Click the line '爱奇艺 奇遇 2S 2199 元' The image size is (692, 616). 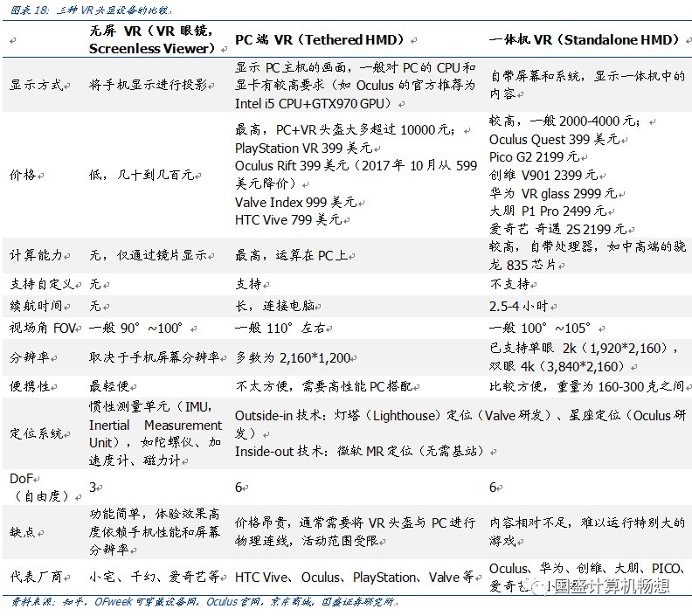pos(558,229)
